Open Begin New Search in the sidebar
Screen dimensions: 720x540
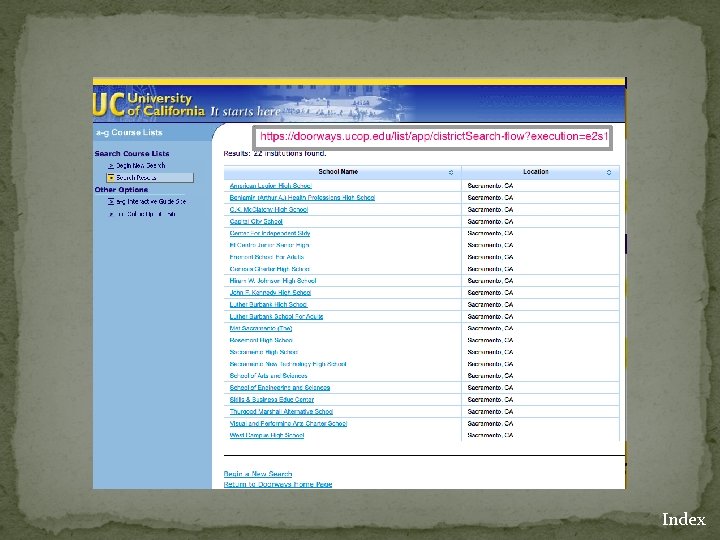(141, 165)
